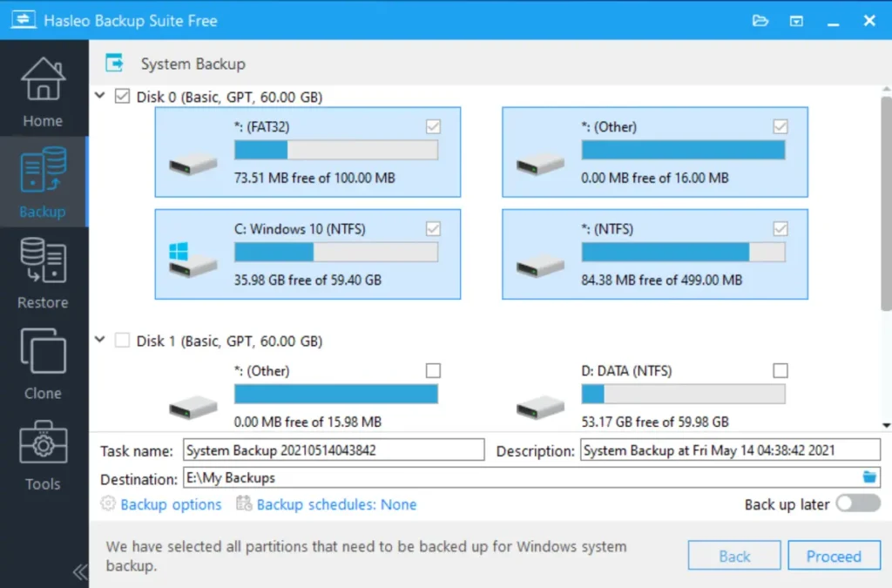Click the blue folder icon next to Destination
Screen dimensions: 892x588
(868, 476)
